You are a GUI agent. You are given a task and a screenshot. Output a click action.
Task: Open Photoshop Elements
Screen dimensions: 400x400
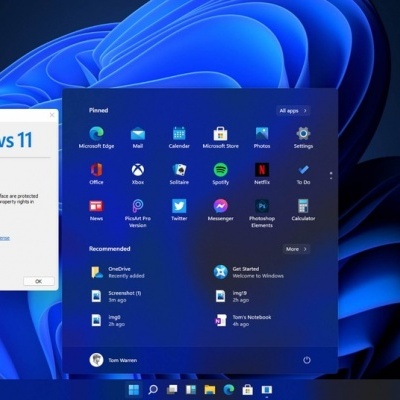click(262, 213)
